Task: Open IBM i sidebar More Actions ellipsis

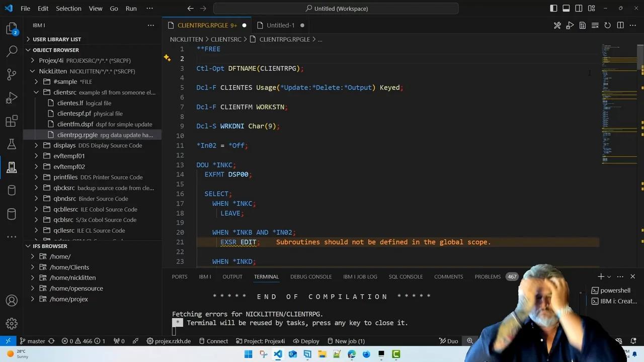Action: pos(150,25)
